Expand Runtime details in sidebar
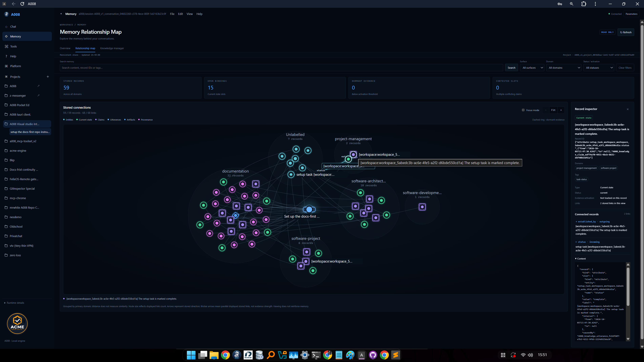 14,303
